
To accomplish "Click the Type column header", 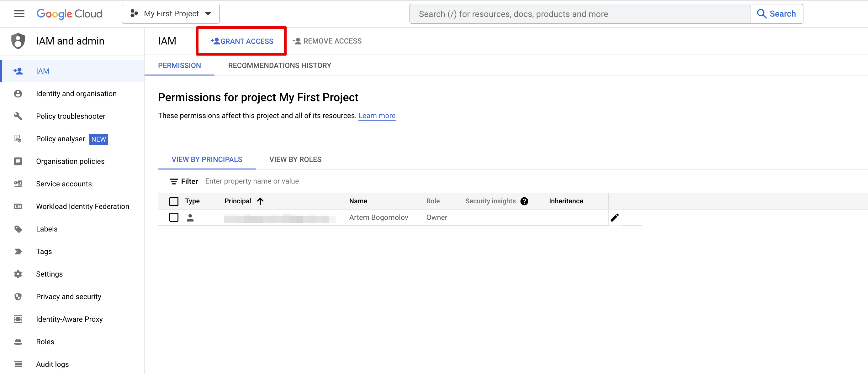I will click(193, 201).
